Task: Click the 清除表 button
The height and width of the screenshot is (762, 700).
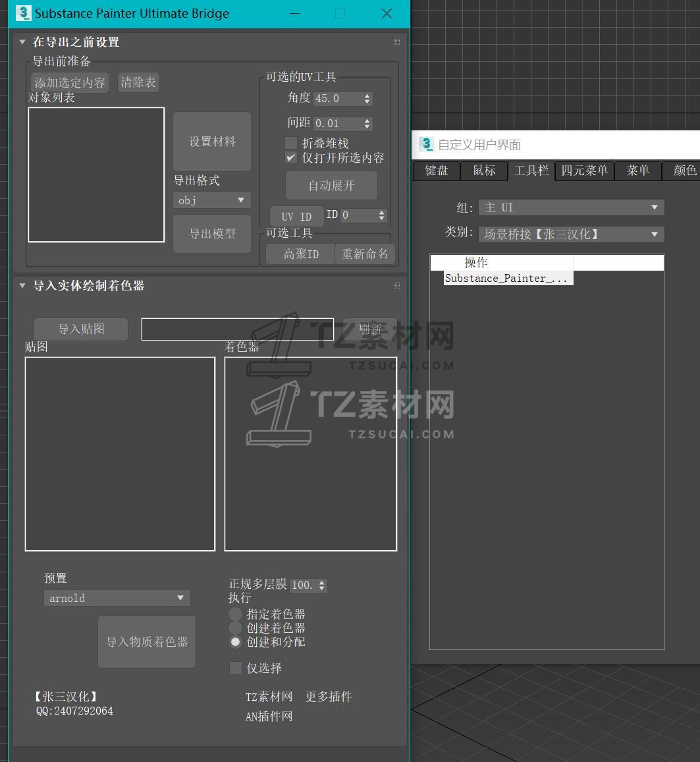Action: click(x=138, y=82)
